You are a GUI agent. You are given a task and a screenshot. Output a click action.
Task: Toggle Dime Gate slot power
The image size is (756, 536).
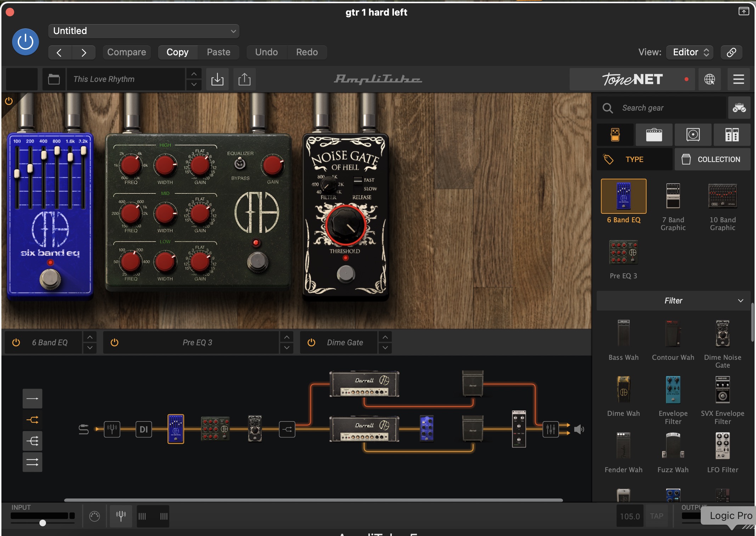pos(311,342)
